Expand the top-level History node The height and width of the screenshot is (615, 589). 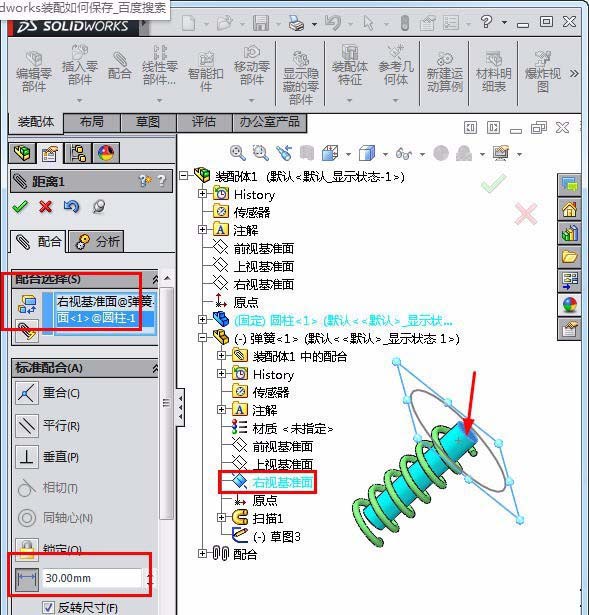(x=202, y=193)
